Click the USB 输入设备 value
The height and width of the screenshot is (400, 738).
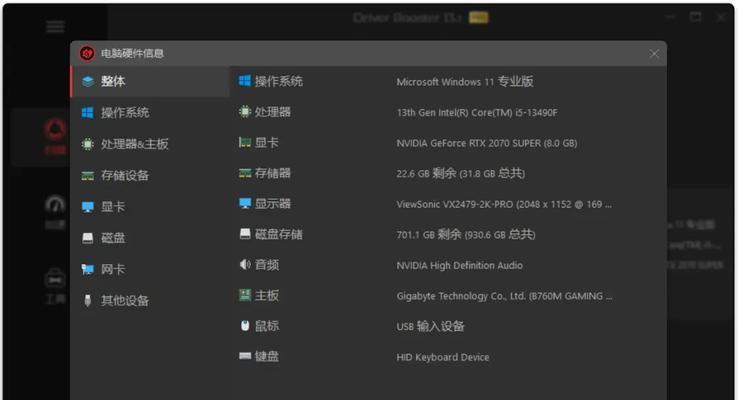pyautogui.click(x=431, y=326)
